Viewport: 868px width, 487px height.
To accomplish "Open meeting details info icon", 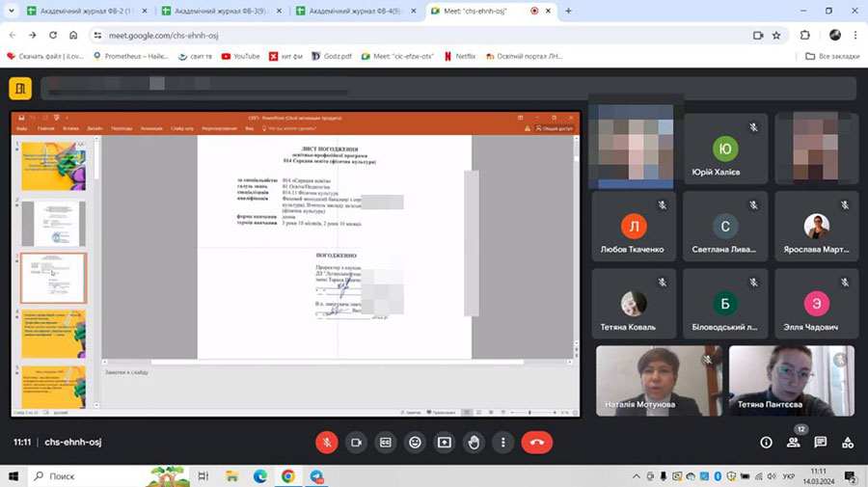I will tap(767, 443).
